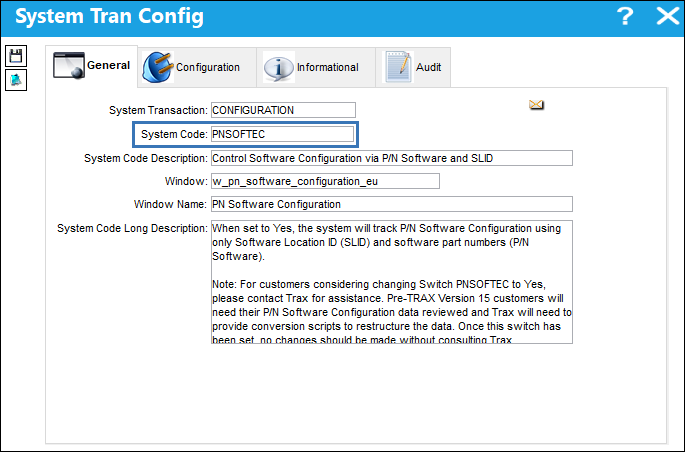Click the 'Window Name:' label
This screenshot has width=685, height=452.
click(x=170, y=204)
